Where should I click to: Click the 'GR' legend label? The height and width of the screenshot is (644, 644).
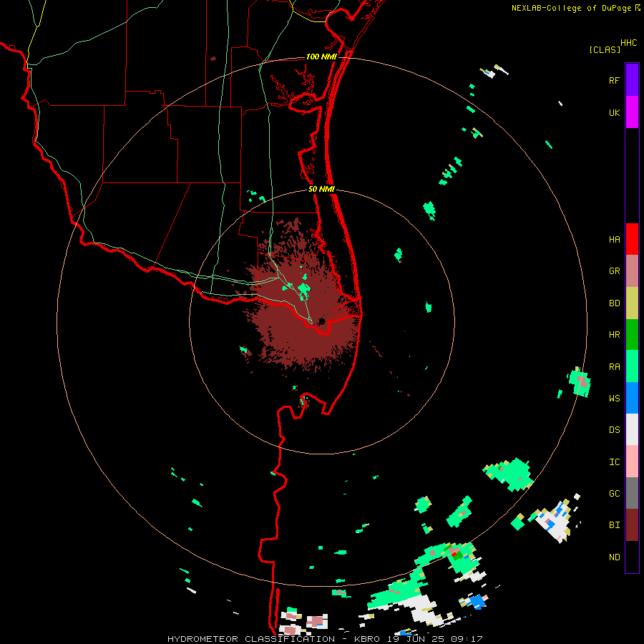point(614,271)
